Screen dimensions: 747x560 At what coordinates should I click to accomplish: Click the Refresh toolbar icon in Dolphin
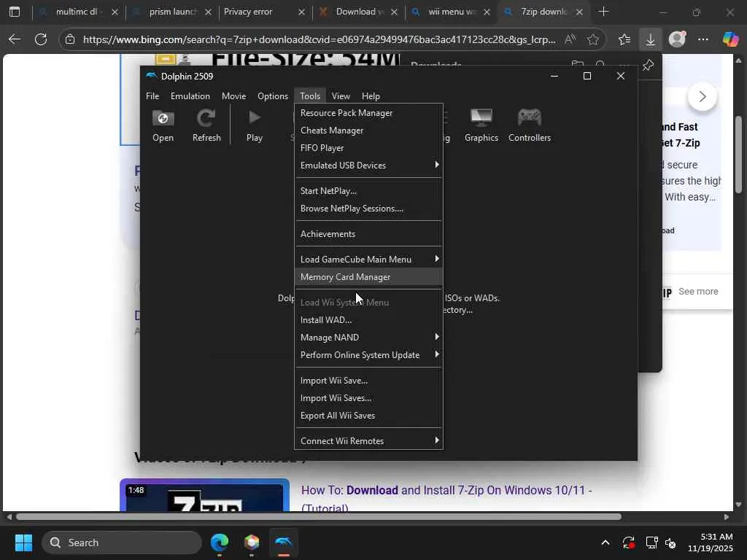(x=206, y=125)
